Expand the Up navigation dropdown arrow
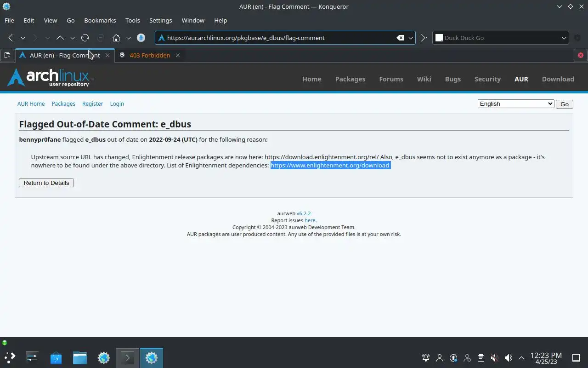 point(72,38)
